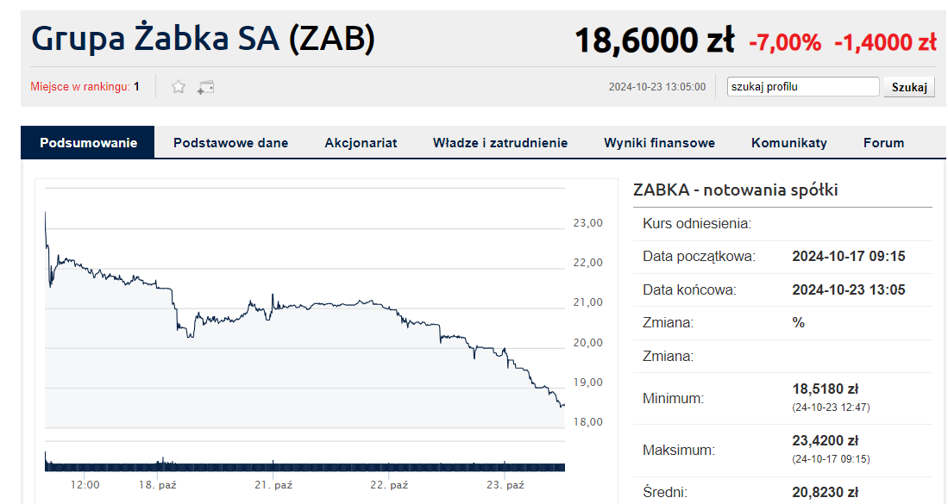This screenshot has height=504, width=948.
Task: Click the Data początkowa date value
Action: tap(848, 256)
